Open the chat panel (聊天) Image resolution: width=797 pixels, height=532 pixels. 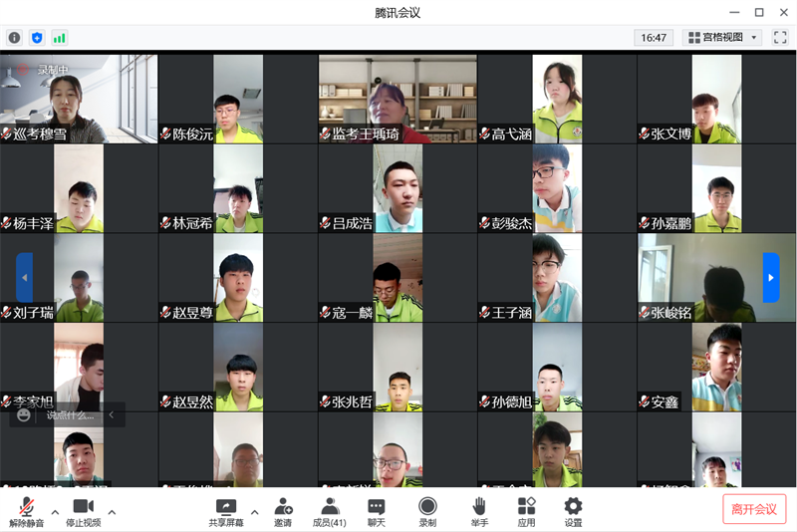click(x=377, y=512)
